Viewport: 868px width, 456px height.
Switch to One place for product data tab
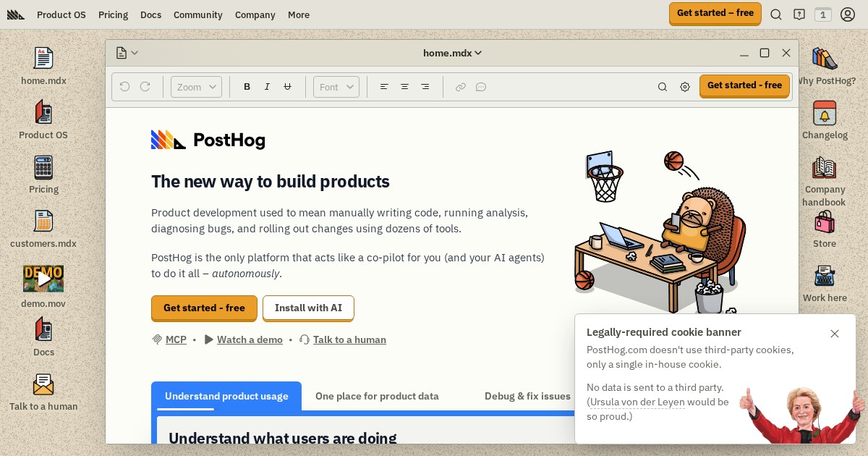point(377,396)
